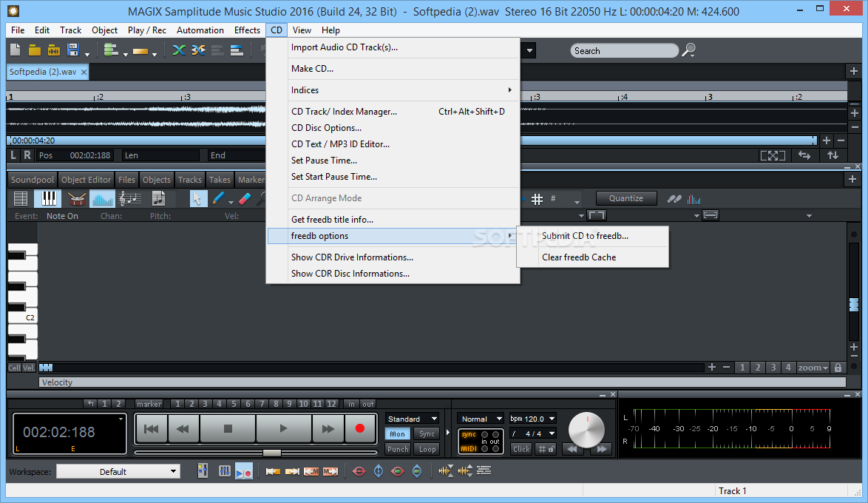Click the vertical scrollbar thumb in piano roll

[854, 305]
